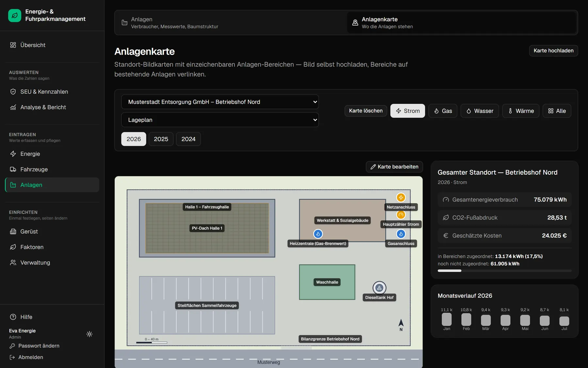The height and width of the screenshot is (368, 588).
Task: Click the Dieseltank Hof marker icon
Action: pos(379,288)
